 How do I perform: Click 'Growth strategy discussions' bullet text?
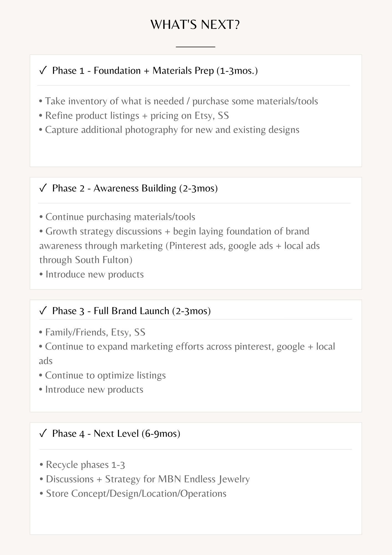click(179, 246)
